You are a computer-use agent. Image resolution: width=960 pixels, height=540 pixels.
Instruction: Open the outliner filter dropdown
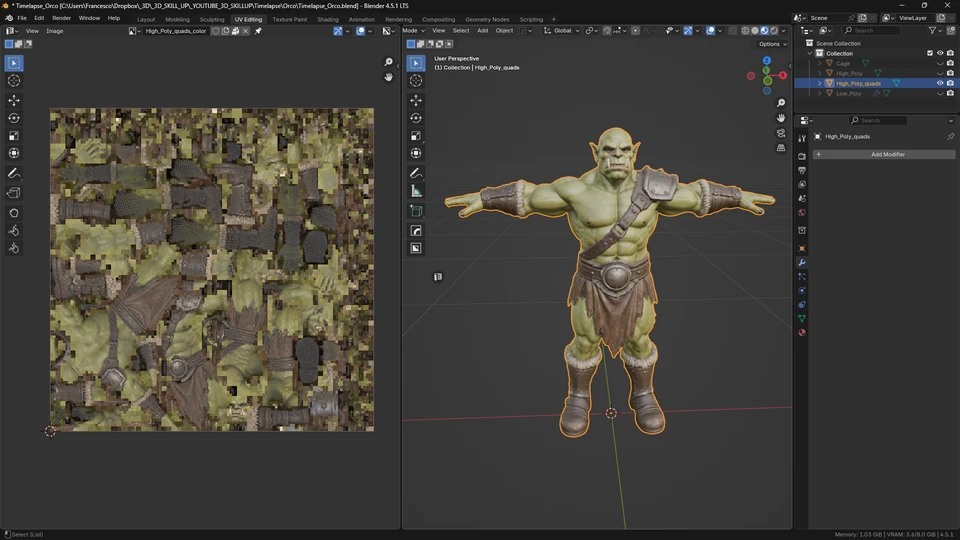(x=935, y=30)
